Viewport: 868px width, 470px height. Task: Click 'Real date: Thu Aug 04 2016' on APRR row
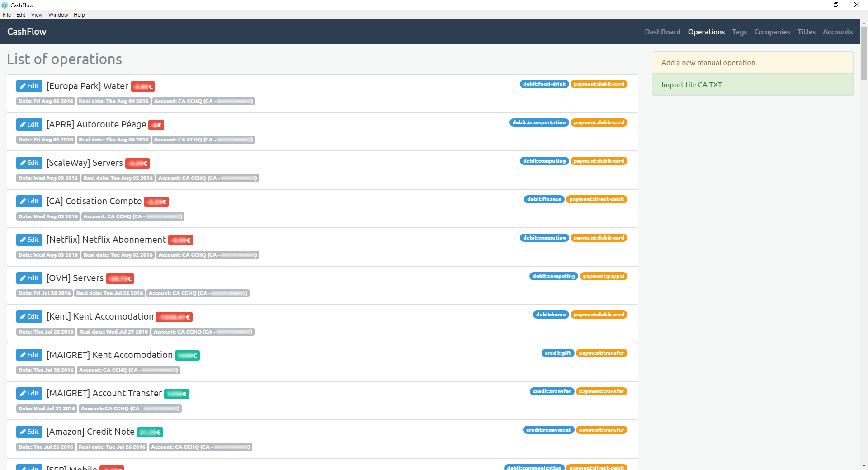113,140
